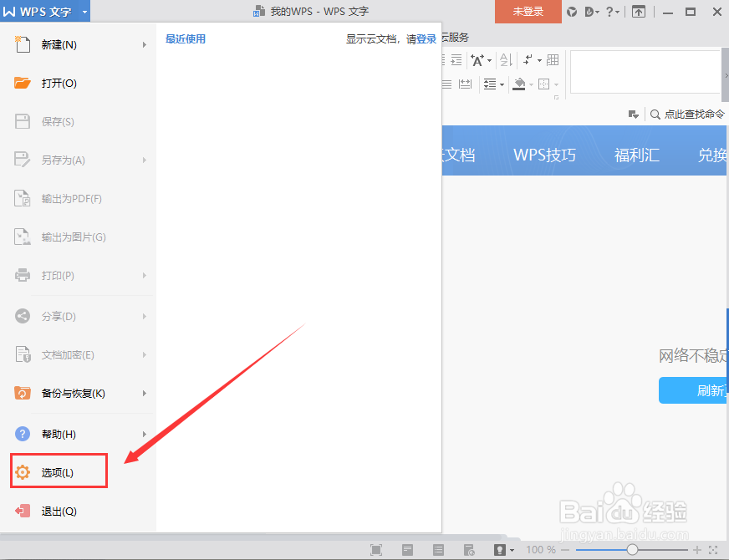Click the line spacing icon
This screenshot has height=560, width=729.
point(490,84)
